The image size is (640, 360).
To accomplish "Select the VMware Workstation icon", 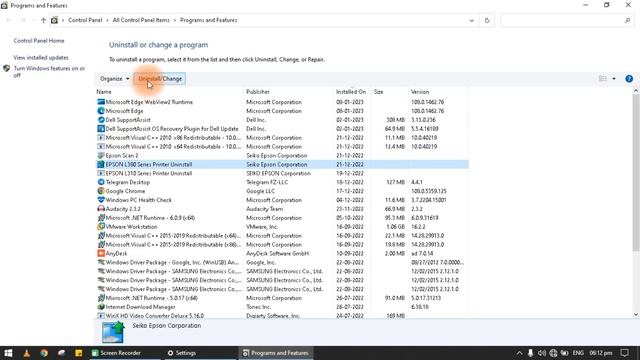I will (x=101, y=227).
